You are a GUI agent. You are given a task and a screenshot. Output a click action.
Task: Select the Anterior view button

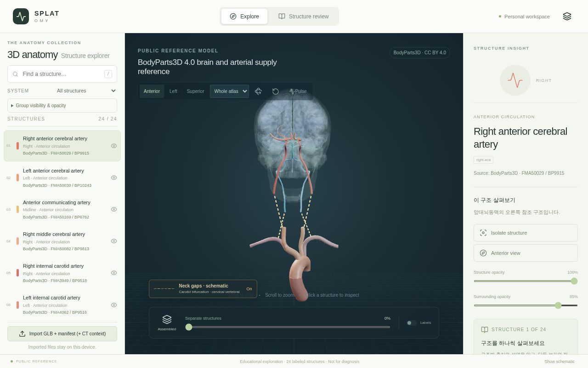point(152,91)
